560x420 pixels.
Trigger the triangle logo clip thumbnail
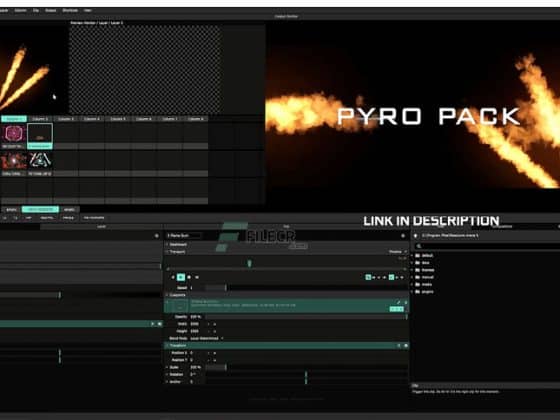click(40, 161)
